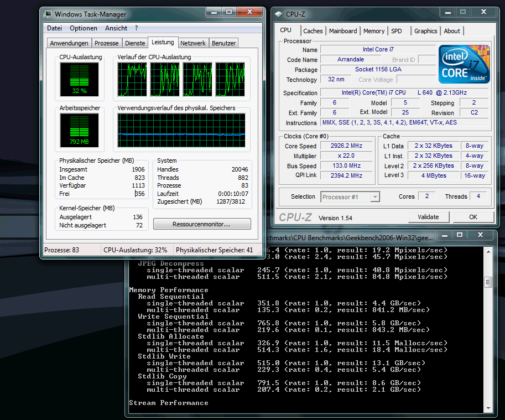505x420 pixels.
Task: Open the ? help menu
Action: 136,28
